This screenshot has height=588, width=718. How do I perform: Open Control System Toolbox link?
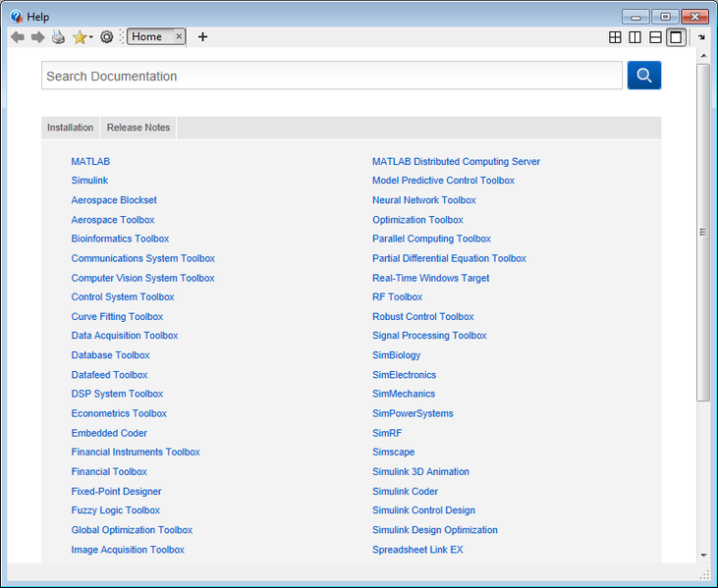tap(123, 297)
